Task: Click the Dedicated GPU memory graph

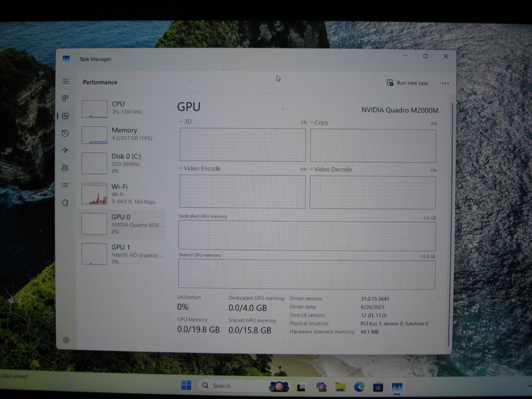Action: [x=307, y=236]
